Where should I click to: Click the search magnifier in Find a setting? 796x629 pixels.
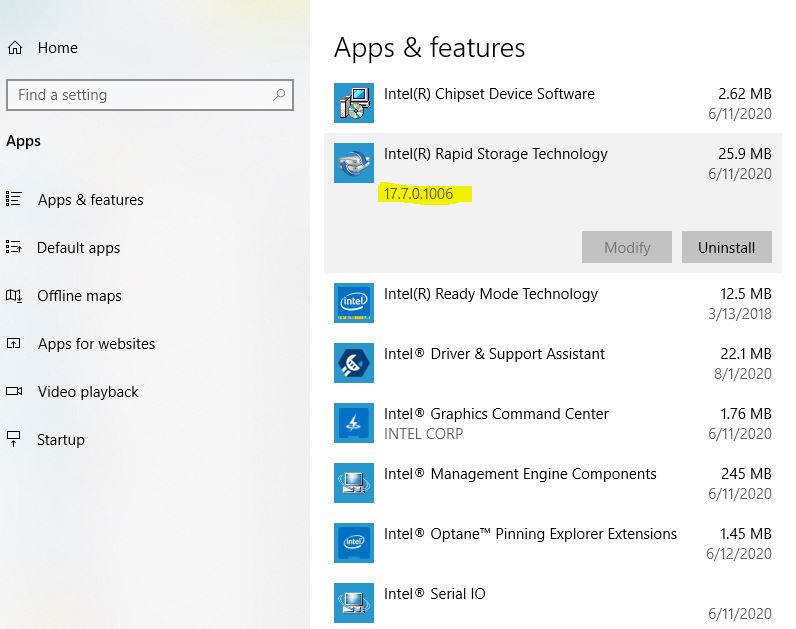tap(279, 95)
